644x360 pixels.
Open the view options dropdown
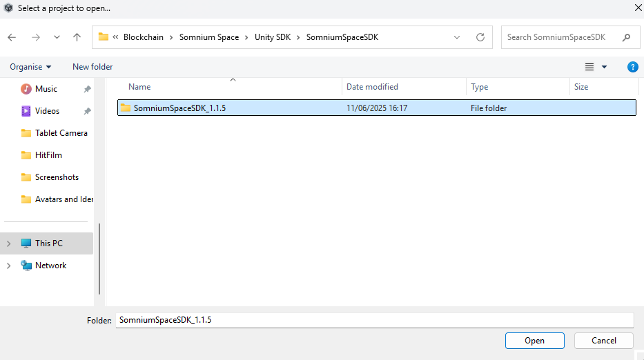tap(604, 67)
